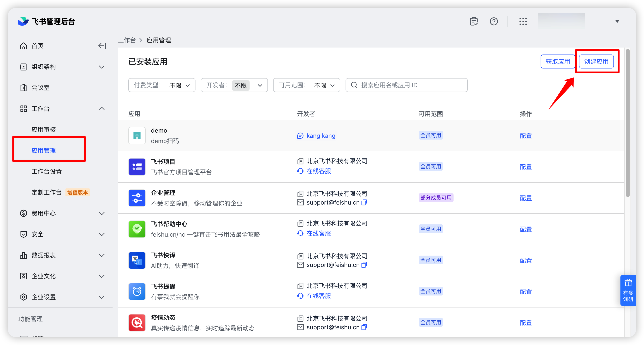Viewport: 644px width, 345px height.
Task: Click the 飞书项目 app icon
Action: 137,167
